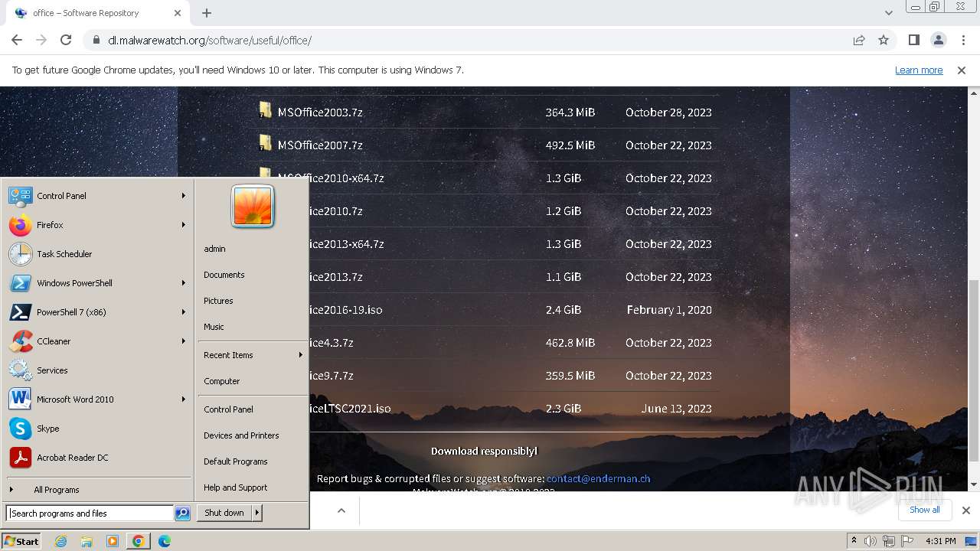Open Learn more link in update notice
This screenshot has width=980, height=551.
[919, 70]
